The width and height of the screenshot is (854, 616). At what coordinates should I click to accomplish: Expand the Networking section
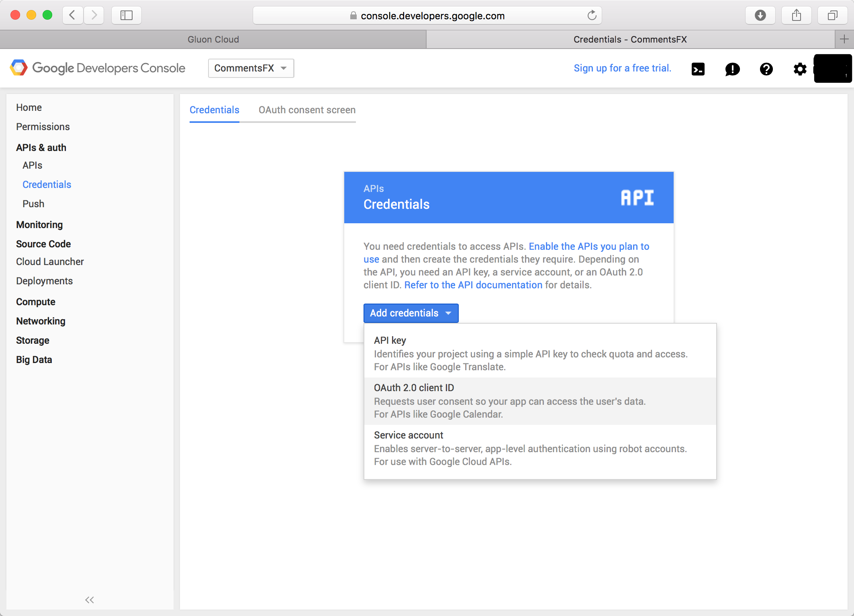[41, 321]
